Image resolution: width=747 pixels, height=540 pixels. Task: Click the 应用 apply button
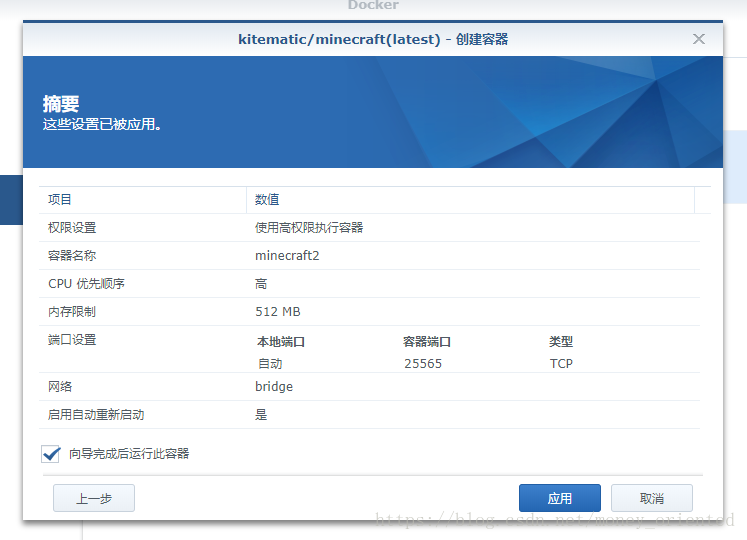tap(560, 499)
